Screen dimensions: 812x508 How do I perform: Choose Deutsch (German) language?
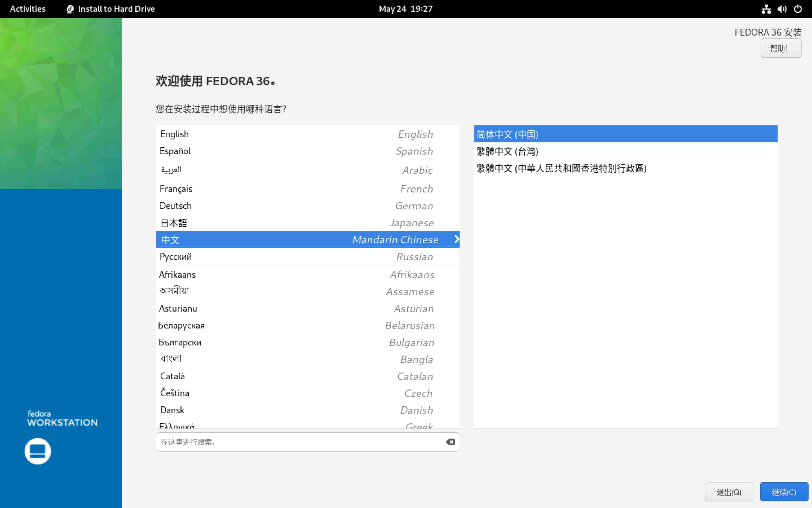pyautogui.click(x=308, y=206)
